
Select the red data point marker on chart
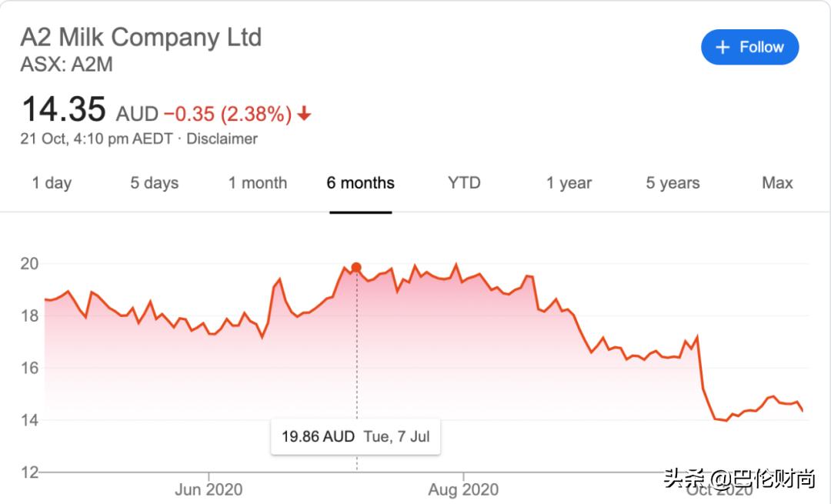pyautogui.click(x=355, y=267)
